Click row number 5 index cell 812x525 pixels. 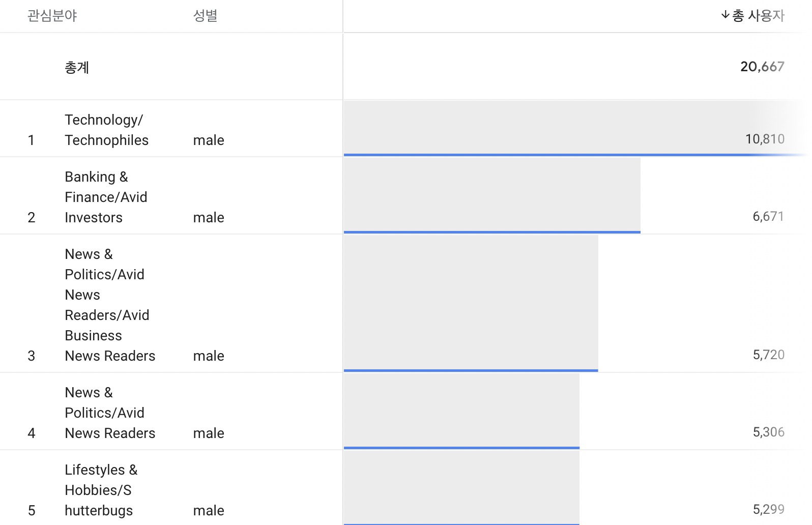coord(32,510)
